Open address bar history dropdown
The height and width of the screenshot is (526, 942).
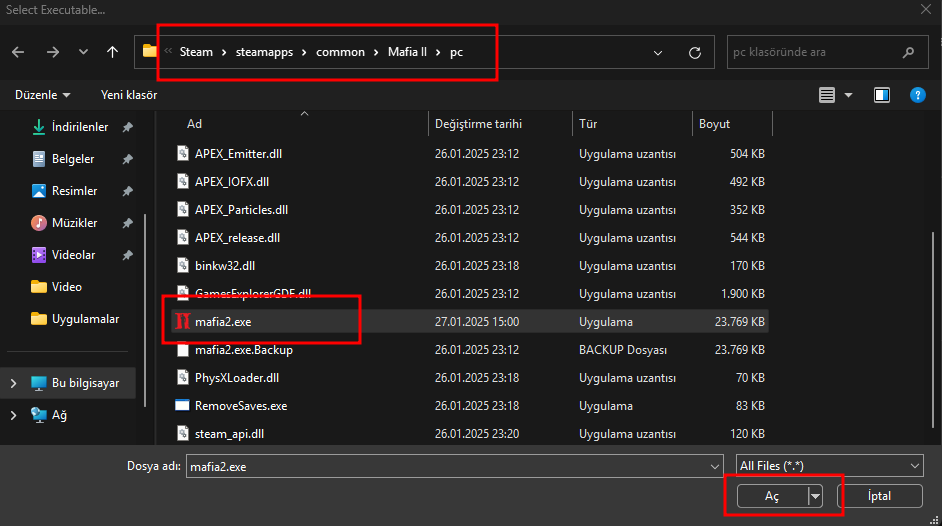[x=658, y=53]
